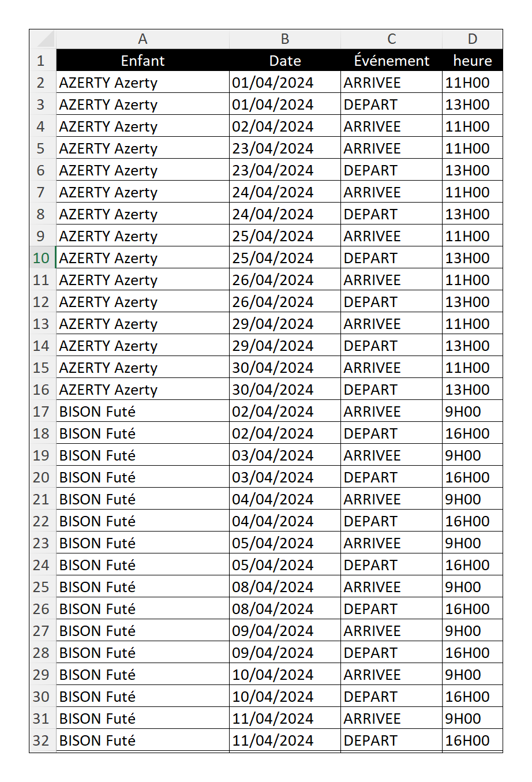Select row 10 header
532x782 pixels.
[43, 258]
